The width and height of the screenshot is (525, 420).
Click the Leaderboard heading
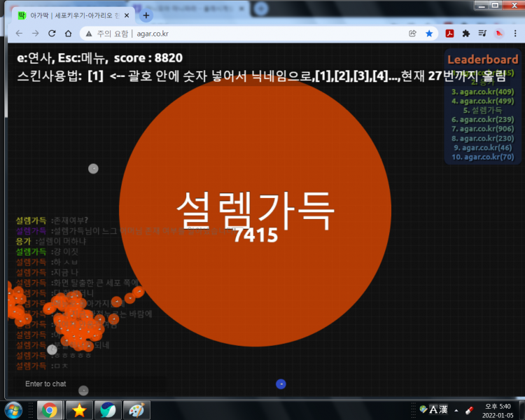coord(483,59)
